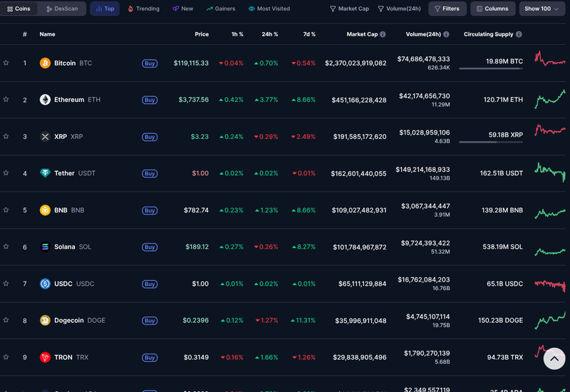This screenshot has height=392, width=570.
Task: Click the Circulating Supply info icon
Action: click(x=519, y=34)
